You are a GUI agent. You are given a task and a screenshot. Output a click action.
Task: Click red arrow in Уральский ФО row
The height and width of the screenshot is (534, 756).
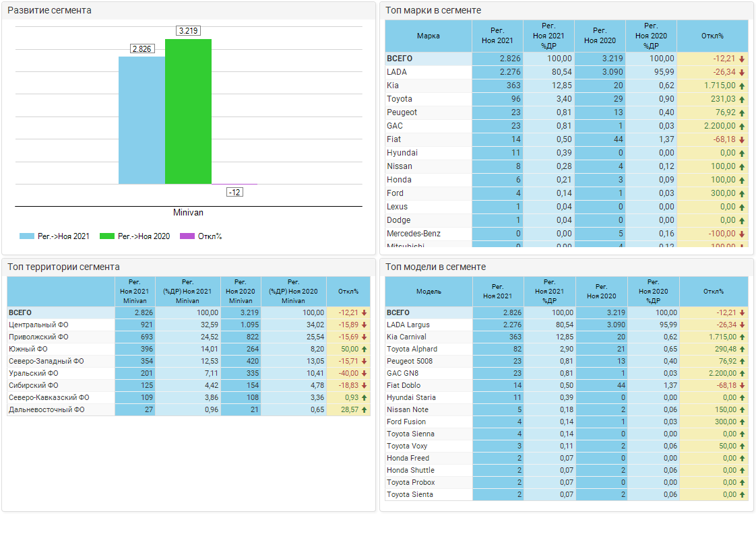click(x=365, y=373)
